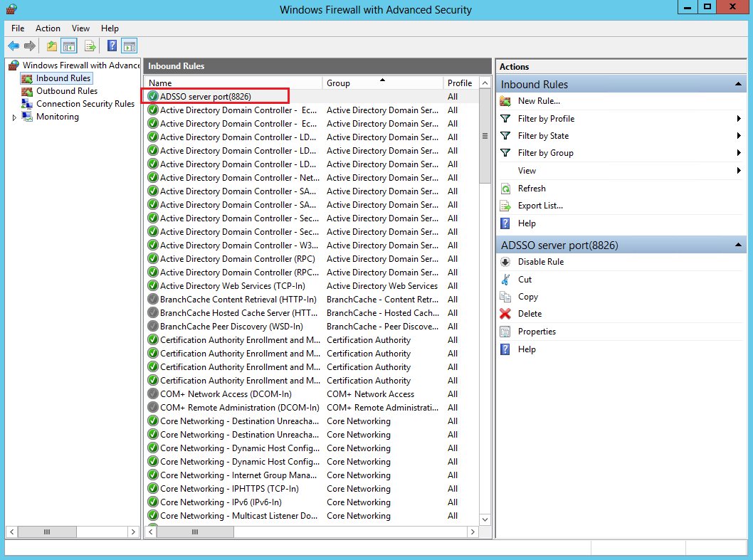
Task: Click the console tree scroll right arrow
Action: [x=133, y=532]
